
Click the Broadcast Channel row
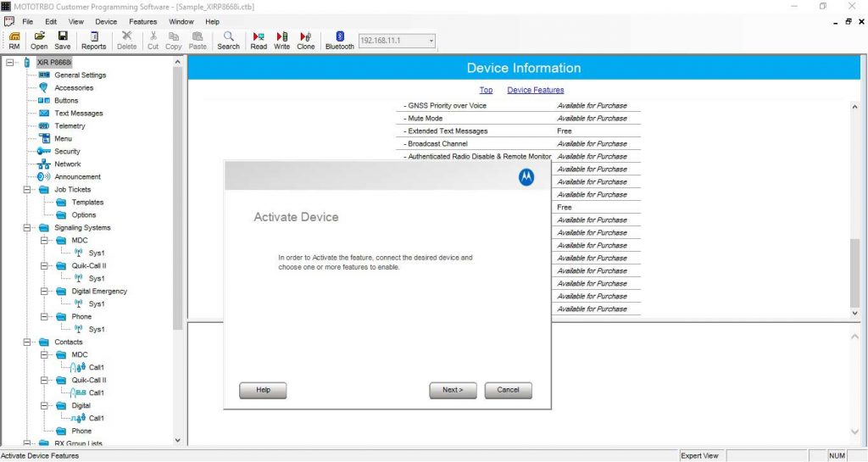click(x=518, y=144)
